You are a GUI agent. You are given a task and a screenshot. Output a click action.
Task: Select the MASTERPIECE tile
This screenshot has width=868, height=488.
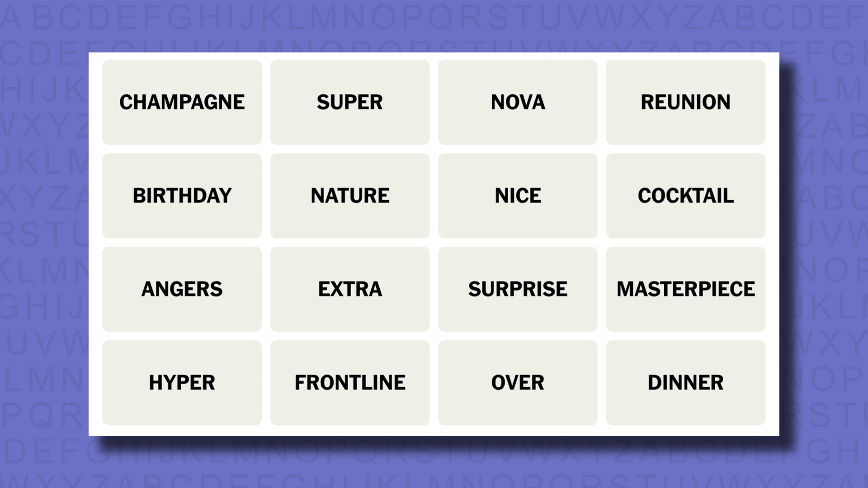[x=685, y=289]
